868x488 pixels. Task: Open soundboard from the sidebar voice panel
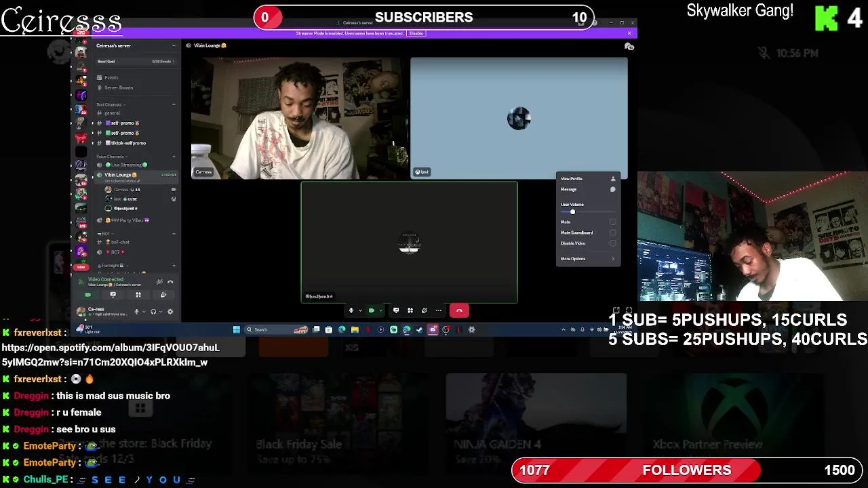[163, 295]
